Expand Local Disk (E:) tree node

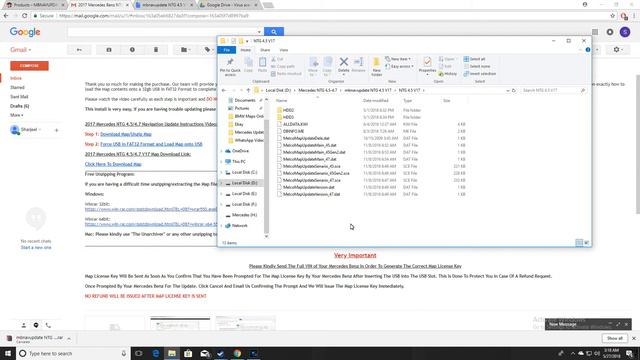[x=222, y=193]
